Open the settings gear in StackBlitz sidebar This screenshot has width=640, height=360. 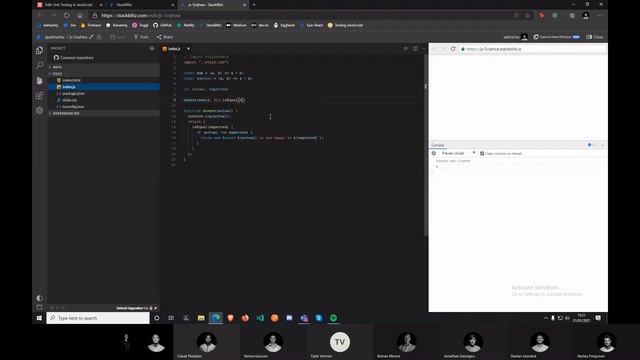pyautogui.click(x=40, y=111)
